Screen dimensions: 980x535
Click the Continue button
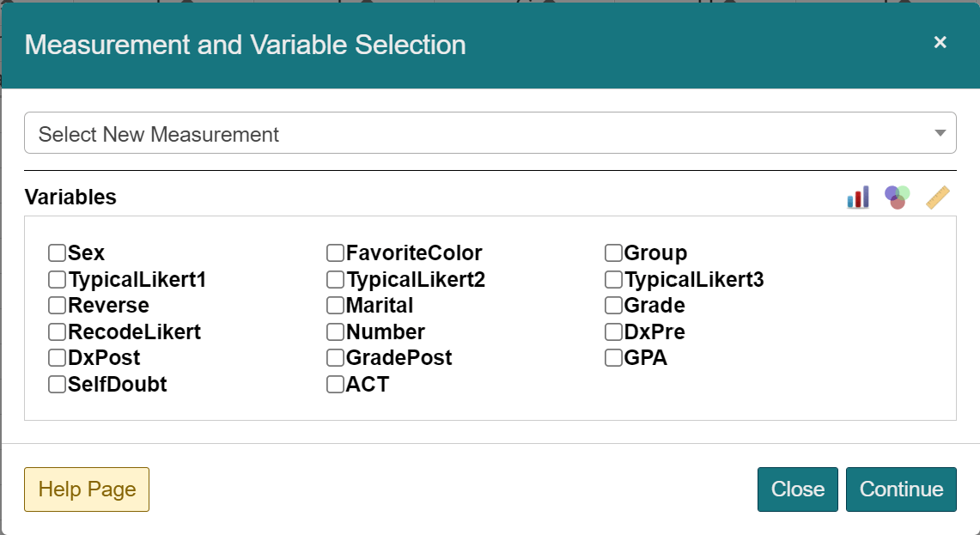point(901,489)
